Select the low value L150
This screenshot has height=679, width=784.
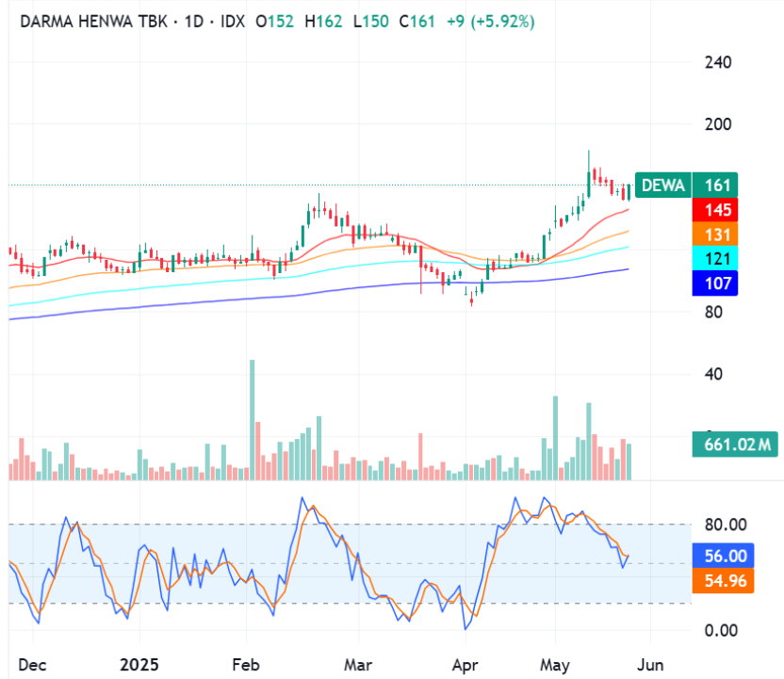coord(370,22)
